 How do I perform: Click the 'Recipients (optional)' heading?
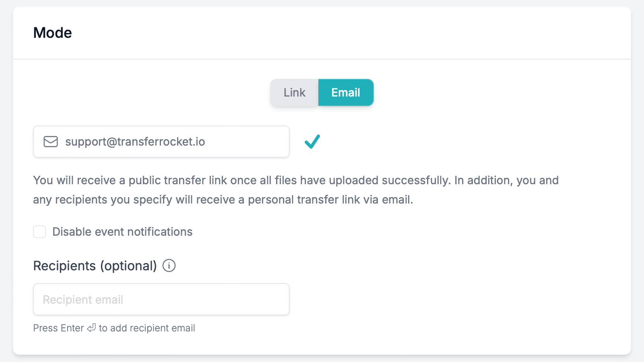click(95, 266)
